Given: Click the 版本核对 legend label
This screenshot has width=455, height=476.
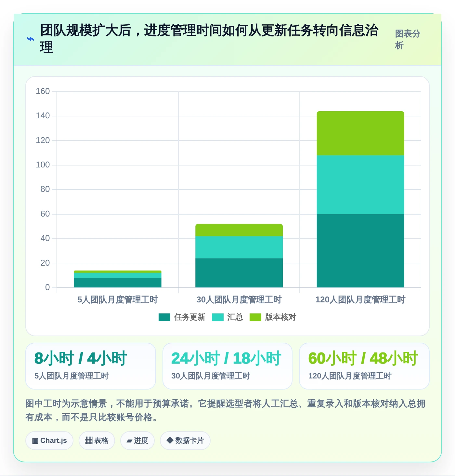Looking at the screenshot, I should point(281,317).
